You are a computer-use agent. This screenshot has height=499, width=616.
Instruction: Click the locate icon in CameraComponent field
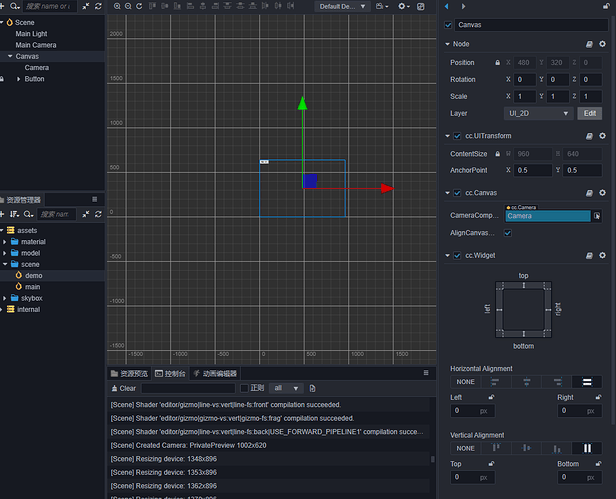click(597, 215)
